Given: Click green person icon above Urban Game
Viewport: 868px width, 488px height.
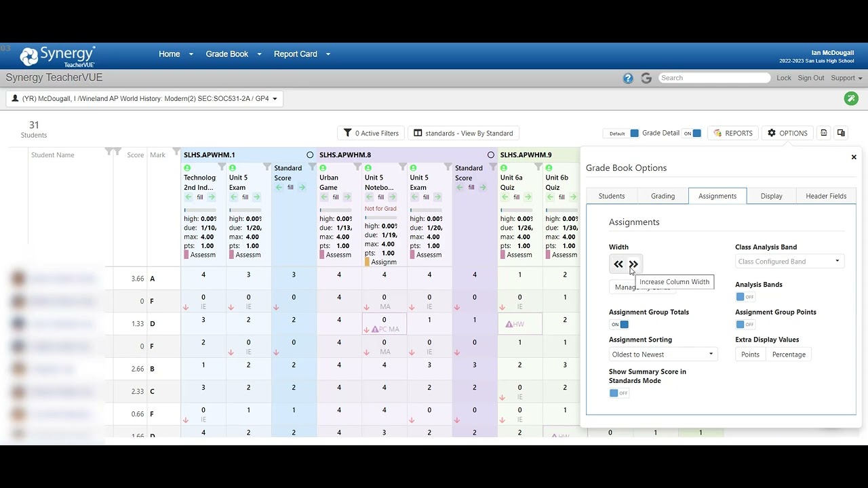Looking at the screenshot, I should [323, 167].
